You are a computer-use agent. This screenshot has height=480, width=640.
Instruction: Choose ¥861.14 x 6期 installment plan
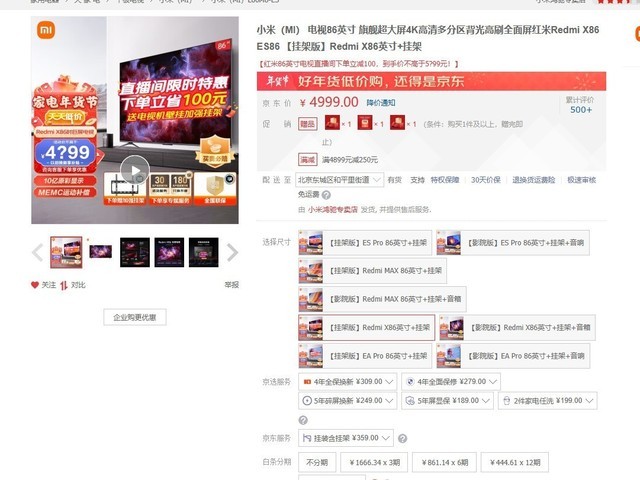point(444,462)
